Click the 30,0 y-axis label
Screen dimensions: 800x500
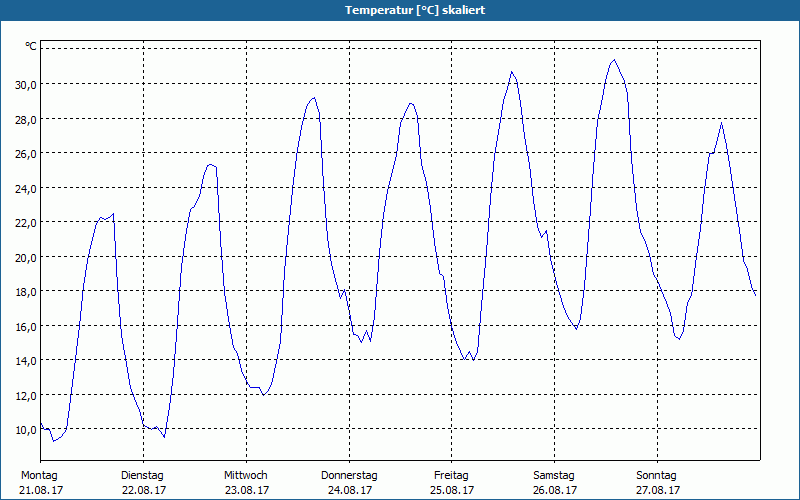tap(26, 85)
